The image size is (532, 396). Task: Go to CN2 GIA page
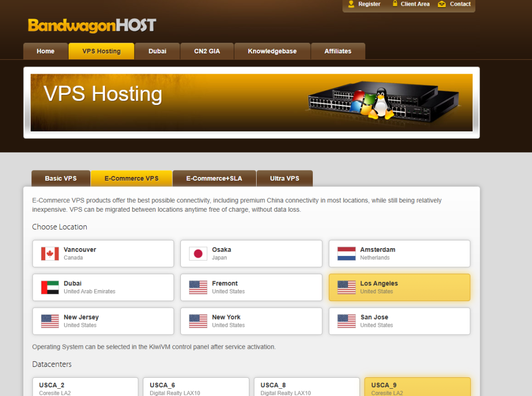207,51
